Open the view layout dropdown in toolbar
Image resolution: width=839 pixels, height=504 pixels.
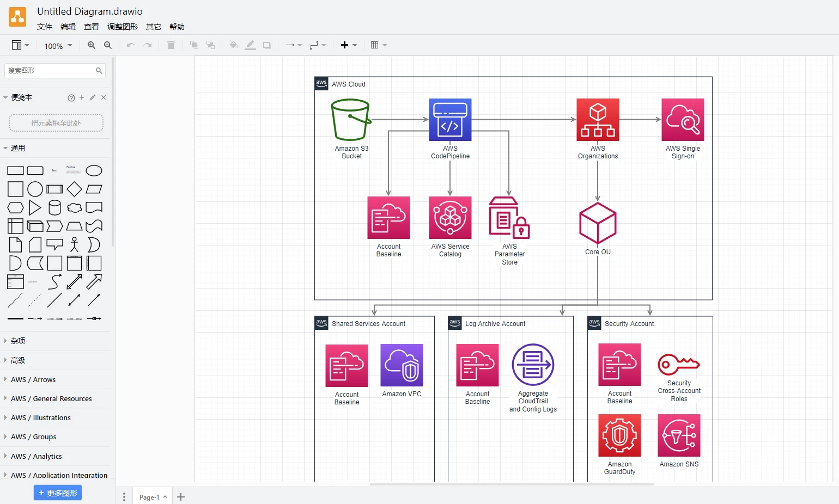(x=20, y=45)
